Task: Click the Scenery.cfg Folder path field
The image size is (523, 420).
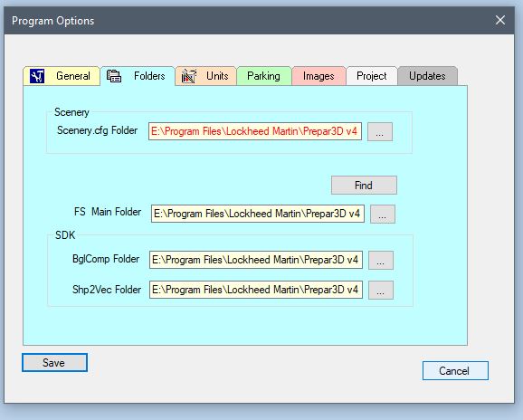Action: tap(255, 131)
